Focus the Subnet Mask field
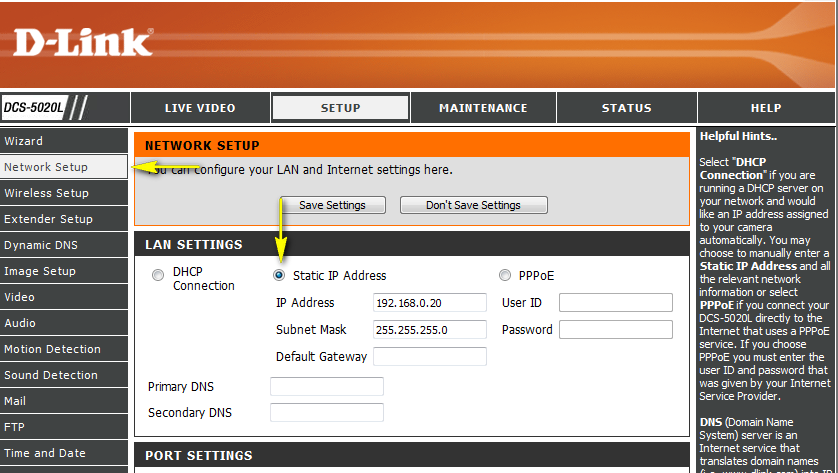The image size is (838, 473). click(x=429, y=330)
